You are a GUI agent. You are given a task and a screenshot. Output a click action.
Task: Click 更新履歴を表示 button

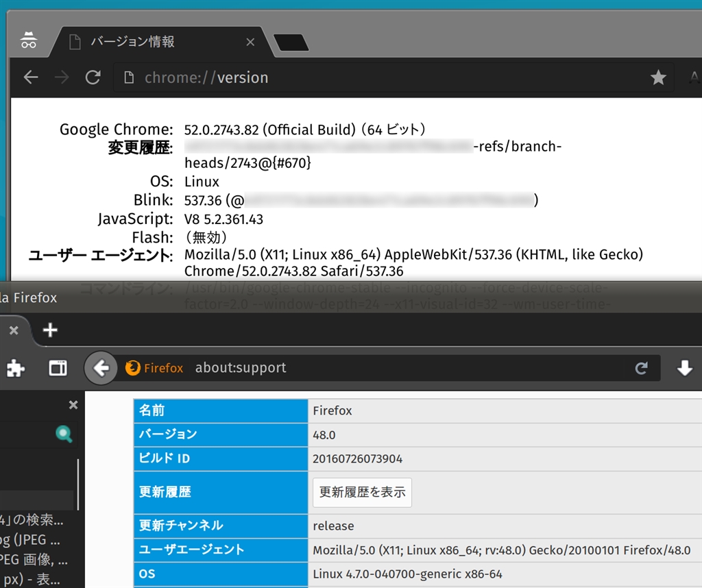[x=362, y=492]
